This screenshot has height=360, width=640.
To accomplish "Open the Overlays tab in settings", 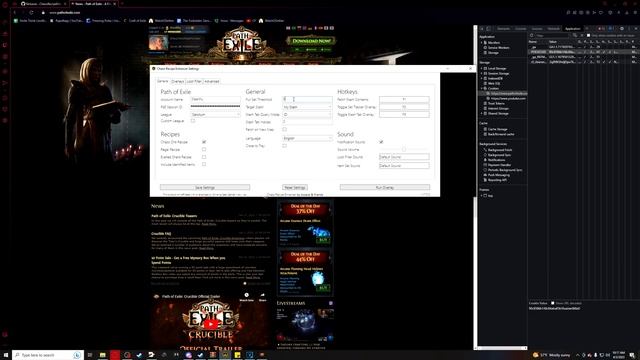I will (178, 82).
